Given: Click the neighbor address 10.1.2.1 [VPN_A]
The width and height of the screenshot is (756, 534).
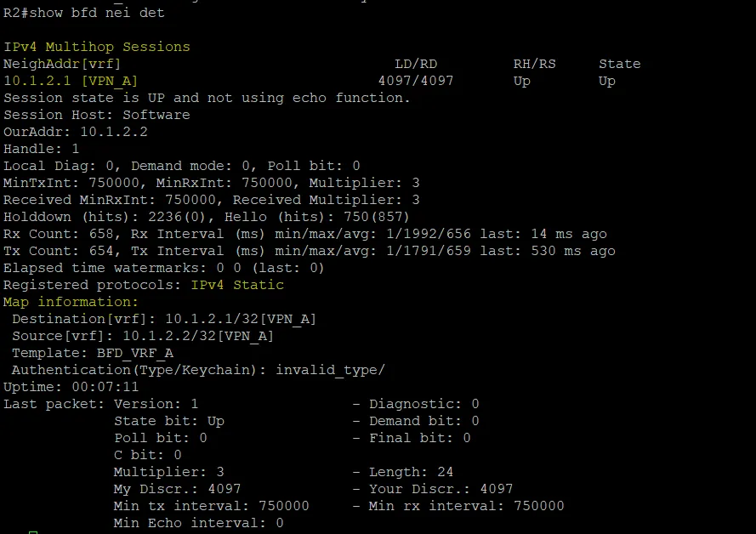Looking at the screenshot, I should 71,81.
